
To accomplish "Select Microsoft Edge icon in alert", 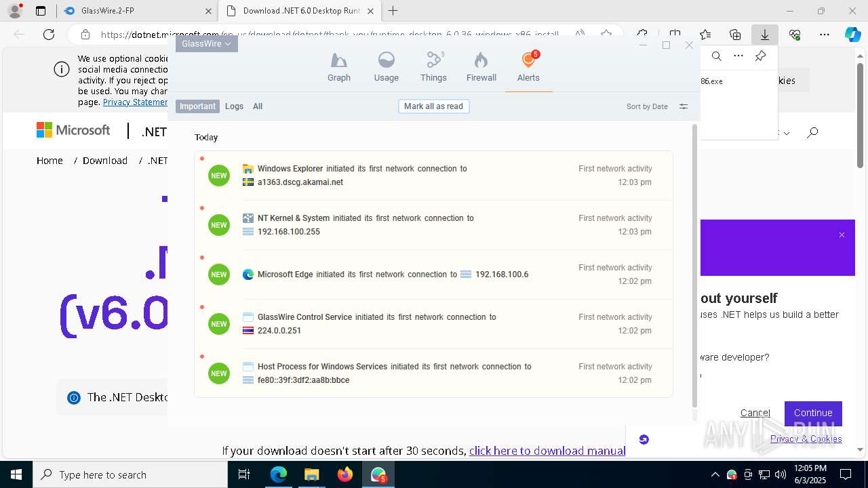I will (248, 274).
